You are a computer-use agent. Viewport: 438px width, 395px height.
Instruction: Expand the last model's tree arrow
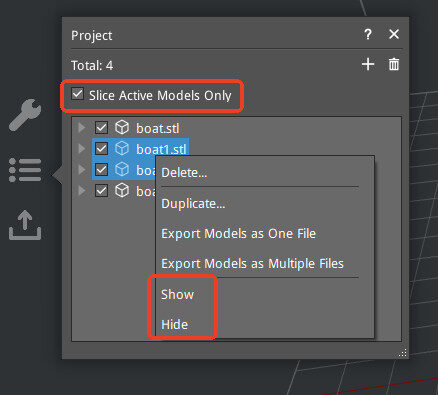(82, 191)
